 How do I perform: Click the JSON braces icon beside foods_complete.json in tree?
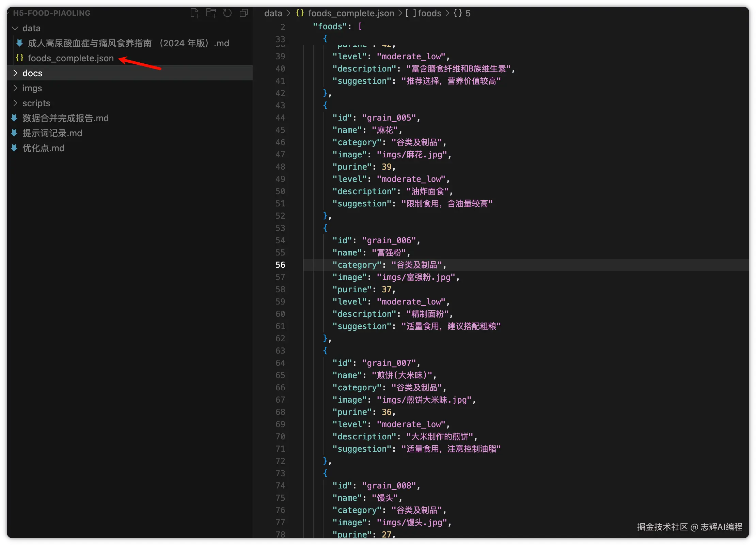tap(20, 58)
